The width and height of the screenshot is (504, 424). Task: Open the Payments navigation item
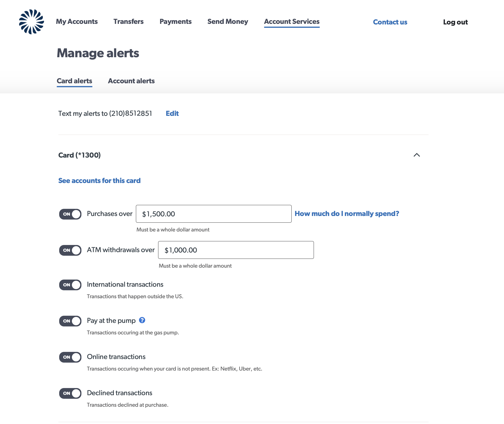pos(176,22)
